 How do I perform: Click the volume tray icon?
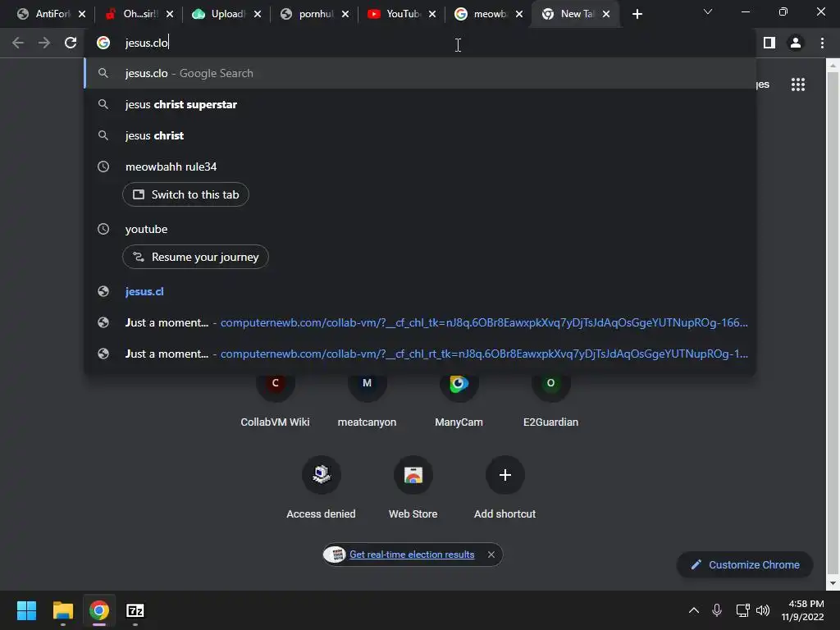tap(763, 610)
